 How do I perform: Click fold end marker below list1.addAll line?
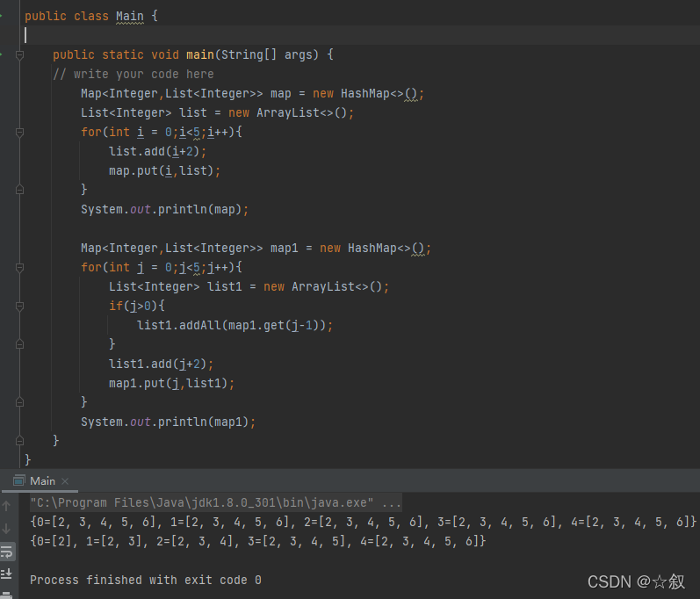tap(19, 344)
